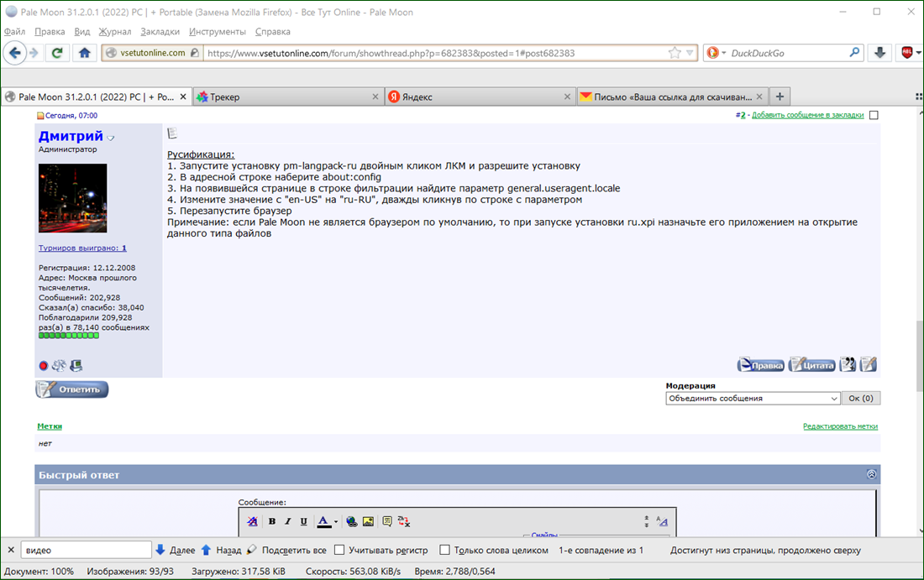Image resolution: width=924 pixels, height=580 pixels.
Task: Open the Турниров выиграно: 1 link
Action: tap(82, 248)
